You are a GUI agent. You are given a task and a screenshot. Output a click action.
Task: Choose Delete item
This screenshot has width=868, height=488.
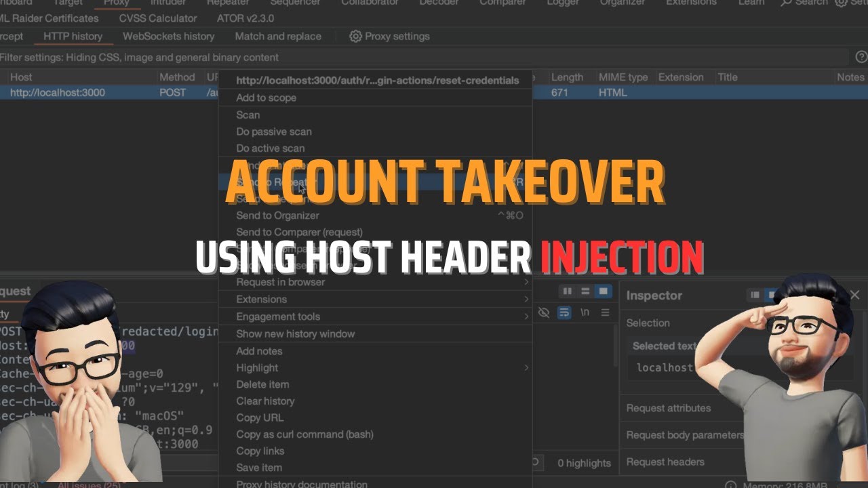click(262, 384)
